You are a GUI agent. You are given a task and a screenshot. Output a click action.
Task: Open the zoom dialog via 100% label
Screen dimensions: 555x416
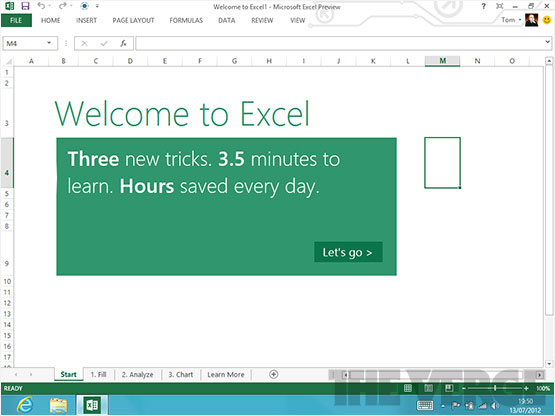543,389
